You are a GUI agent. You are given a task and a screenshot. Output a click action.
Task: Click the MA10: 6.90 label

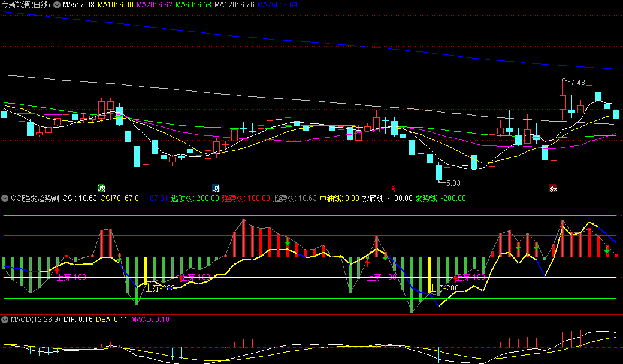coord(116,5)
